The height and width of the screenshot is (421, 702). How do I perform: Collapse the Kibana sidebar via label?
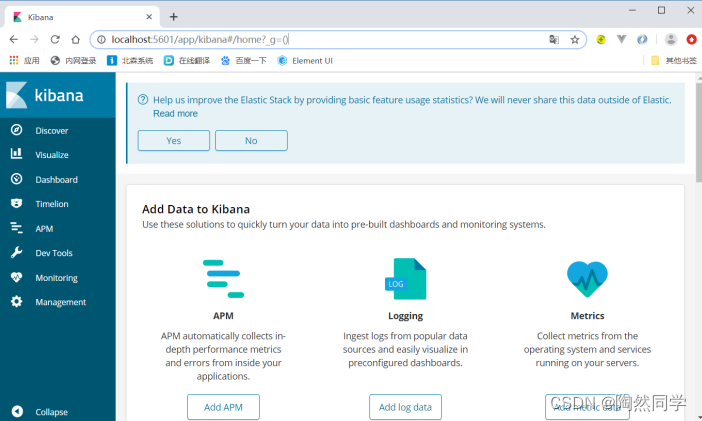(51, 412)
